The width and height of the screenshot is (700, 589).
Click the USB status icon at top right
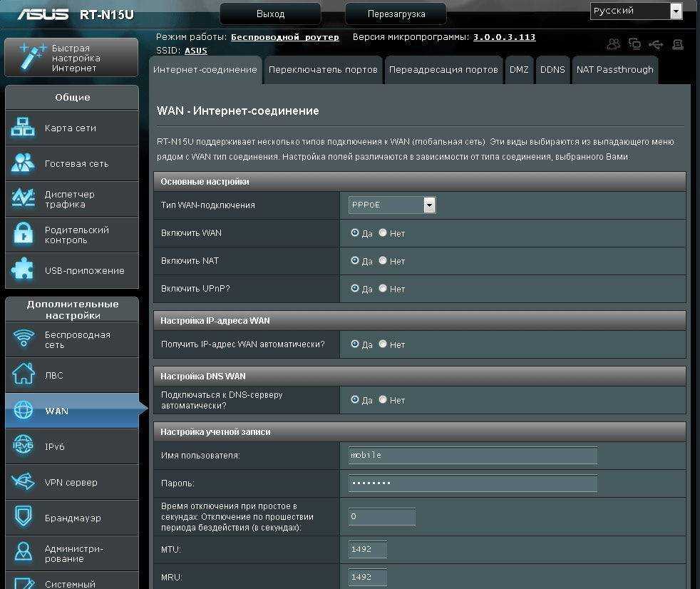[x=656, y=44]
